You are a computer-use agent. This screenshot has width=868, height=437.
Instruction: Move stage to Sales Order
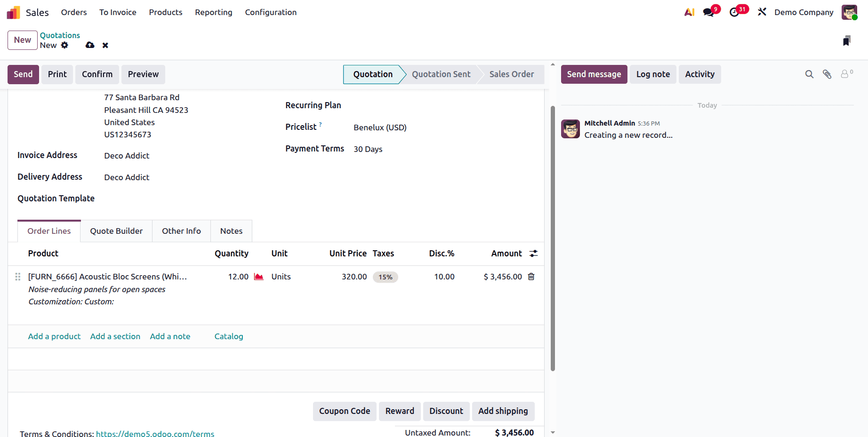point(511,74)
